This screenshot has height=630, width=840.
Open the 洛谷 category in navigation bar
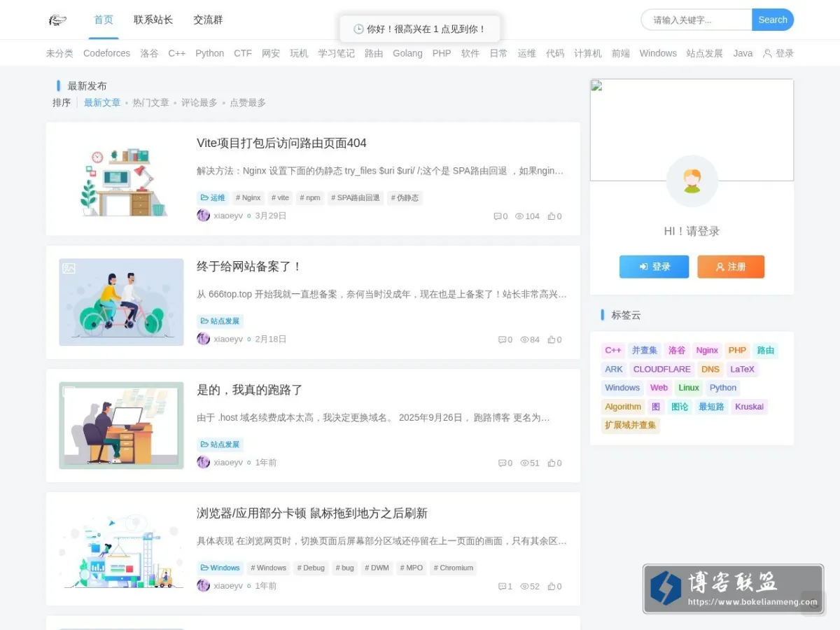click(149, 53)
